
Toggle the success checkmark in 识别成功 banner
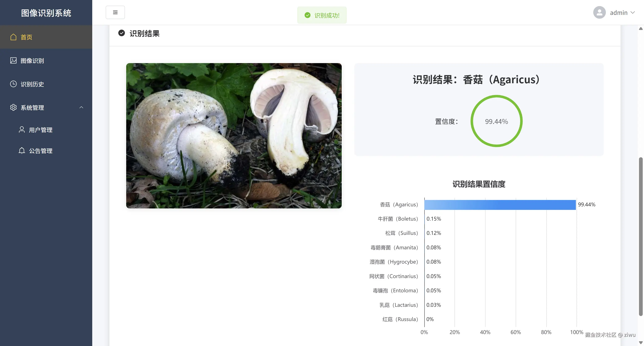[308, 15]
